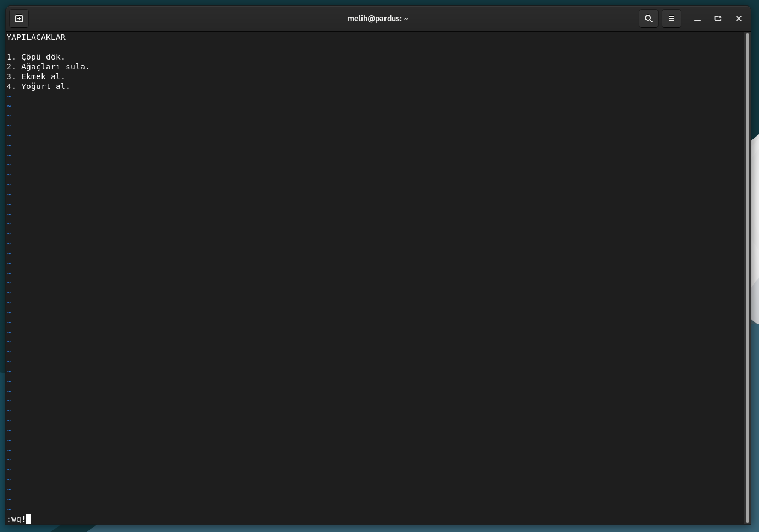This screenshot has width=759, height=532.
Task: Click the search magnifier icon
Action: click(x=648, y=19)
